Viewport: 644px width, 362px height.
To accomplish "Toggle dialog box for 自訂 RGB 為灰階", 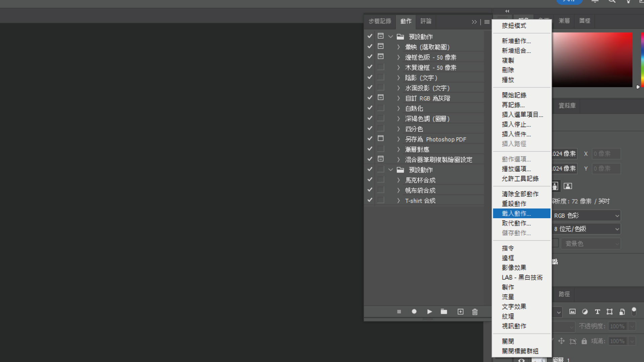I will [x=381, y=97].
